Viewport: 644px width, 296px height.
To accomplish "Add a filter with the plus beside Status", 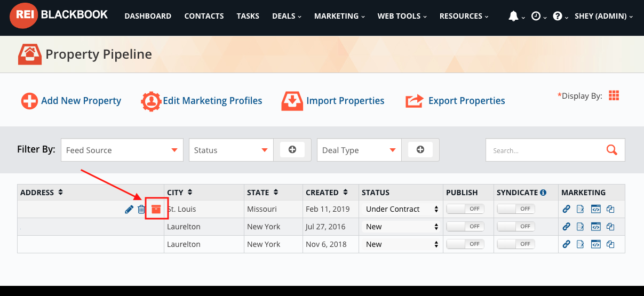I will point(292,150).
